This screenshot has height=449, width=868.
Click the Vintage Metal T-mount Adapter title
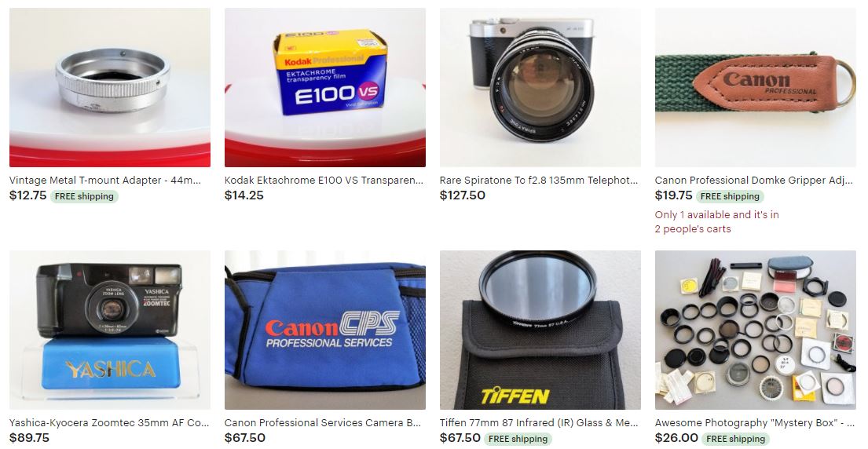[105, 181]
